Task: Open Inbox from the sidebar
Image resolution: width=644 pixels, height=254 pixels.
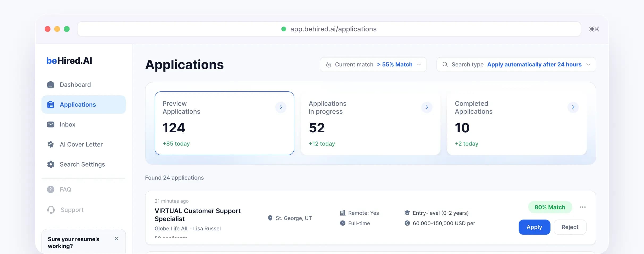Action: (84, 125)
